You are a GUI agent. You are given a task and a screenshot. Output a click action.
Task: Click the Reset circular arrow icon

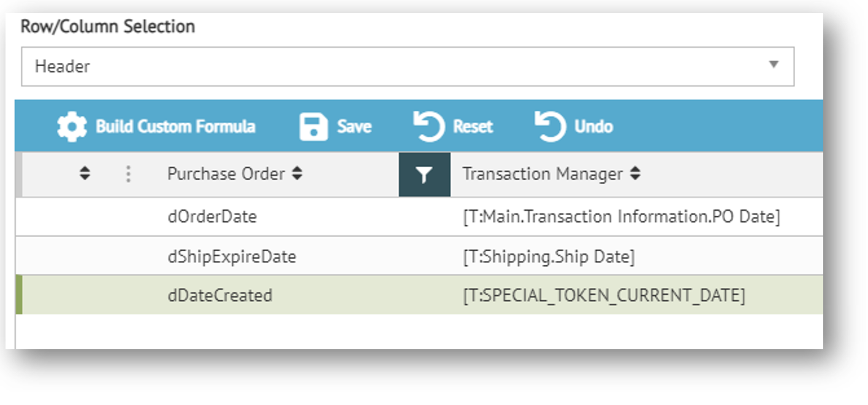coord(428,127)
